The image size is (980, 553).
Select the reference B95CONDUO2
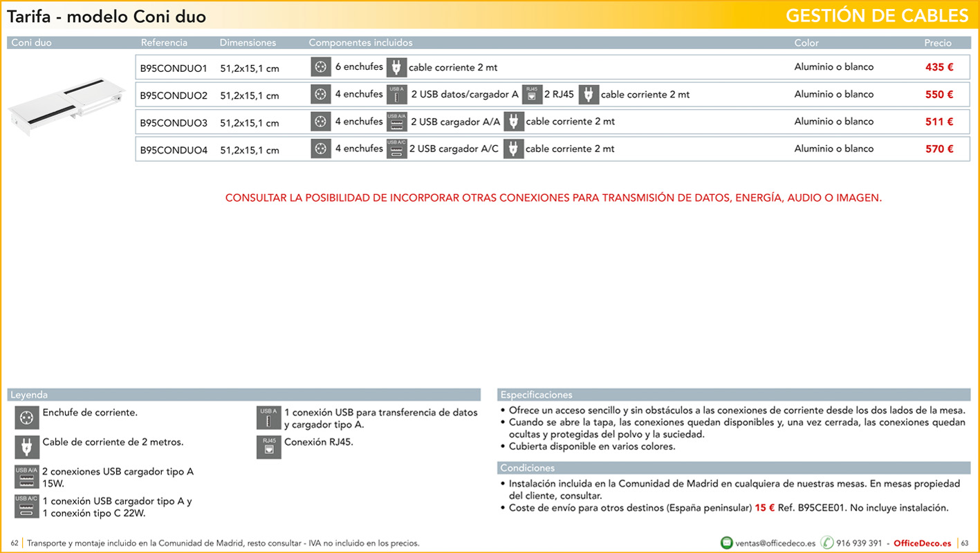click(x=174, y=95)
